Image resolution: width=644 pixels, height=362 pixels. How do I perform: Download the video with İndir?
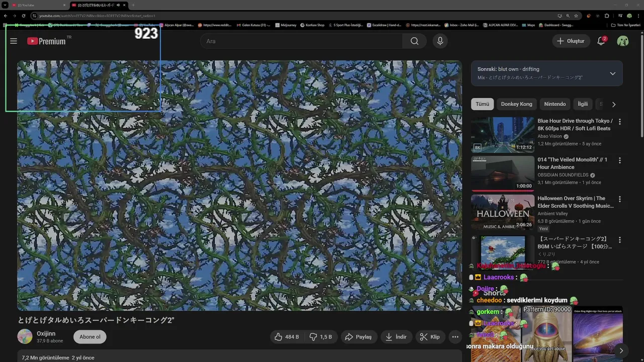tap(396, 337)
